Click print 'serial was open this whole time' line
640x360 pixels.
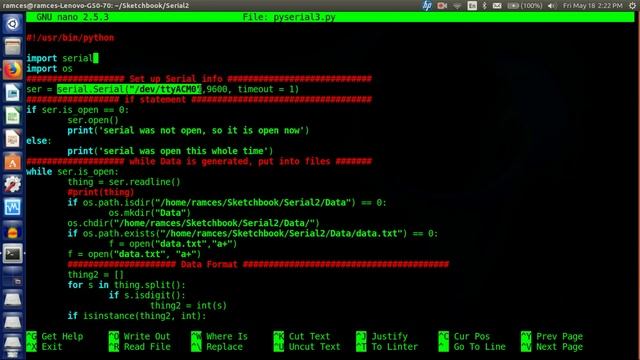170,151
